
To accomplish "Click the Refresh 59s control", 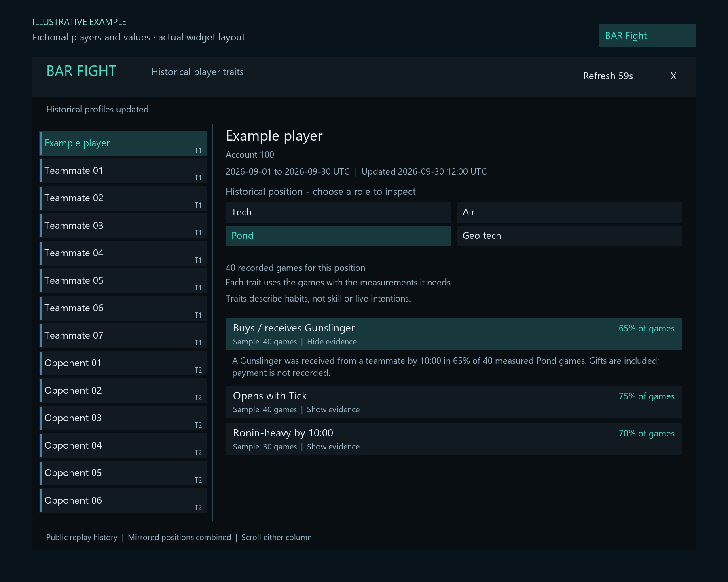I will click(x=608, y=76).
